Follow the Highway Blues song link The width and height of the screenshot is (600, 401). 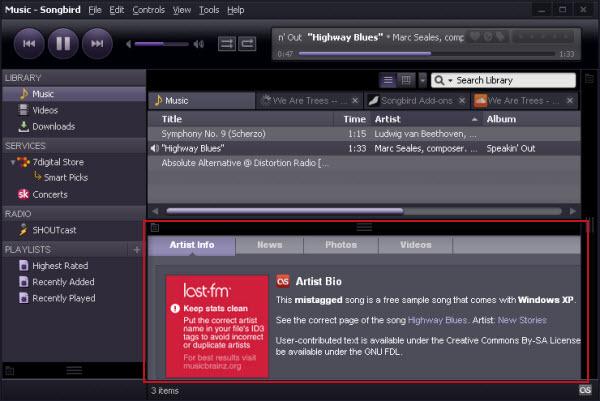(x=437, y=320)
